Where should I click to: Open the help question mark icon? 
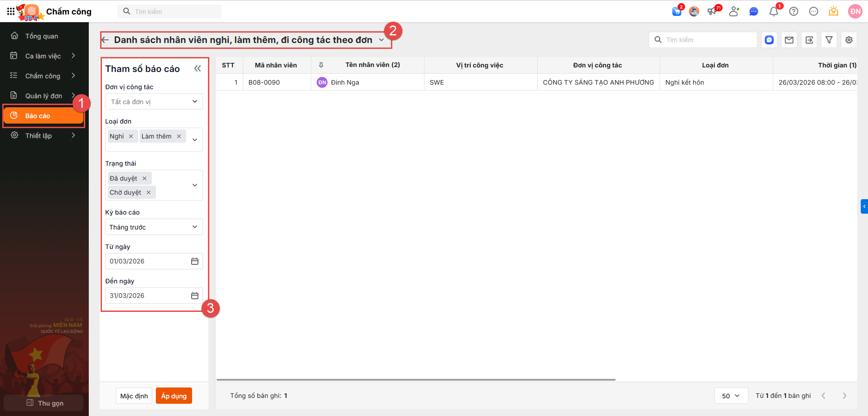[x=794, y=11]
